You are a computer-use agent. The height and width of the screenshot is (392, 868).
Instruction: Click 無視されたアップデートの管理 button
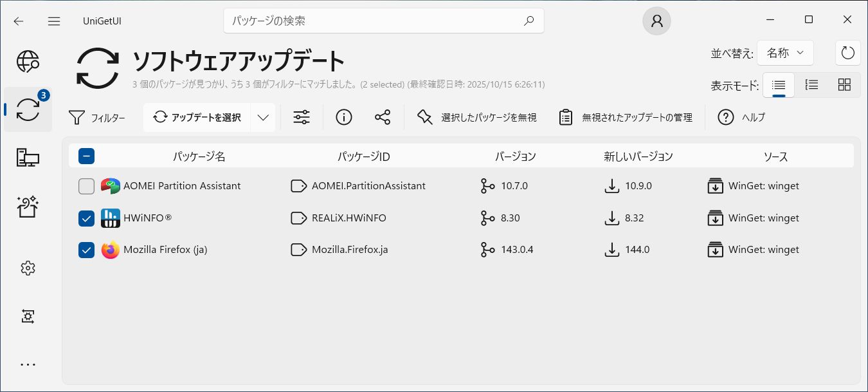pyautogui.click(x=626, y=117)
